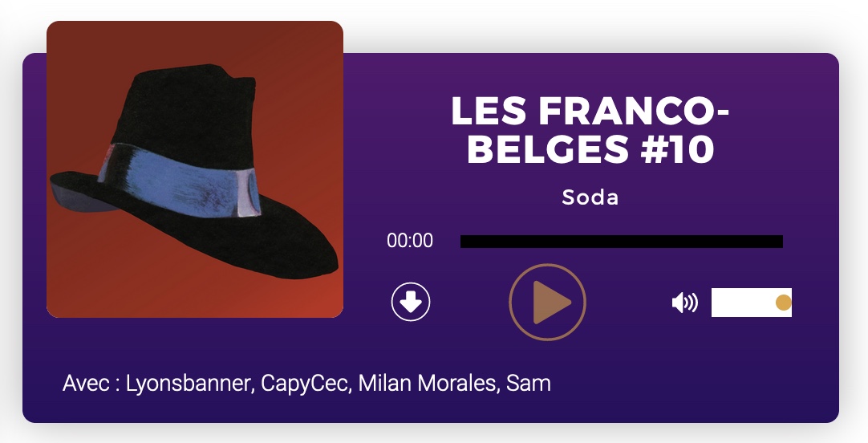The image size is (868, 443).
Task: Jump to the middle of the progress bar
Action: click(x=622, y=242)
